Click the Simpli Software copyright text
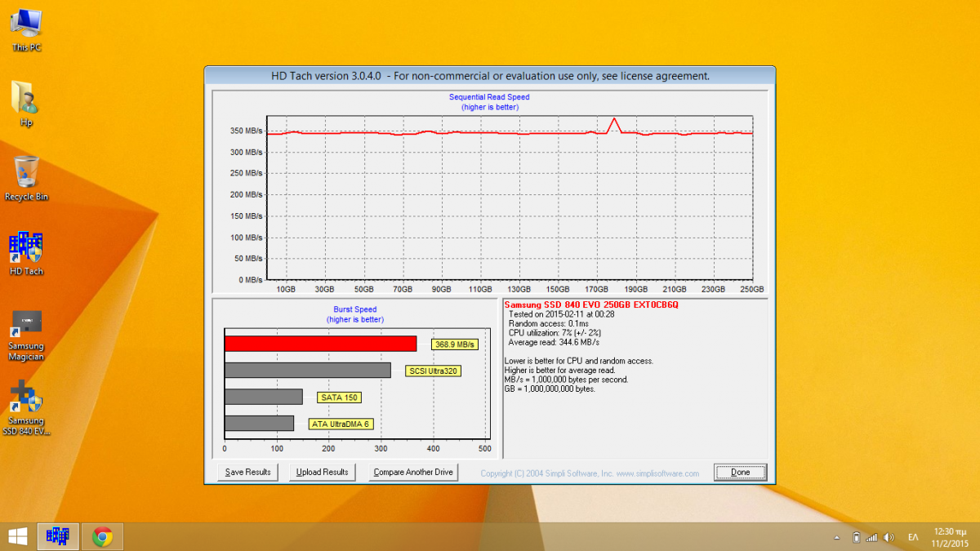The image size is (980, 551). [x=590, y=473]
